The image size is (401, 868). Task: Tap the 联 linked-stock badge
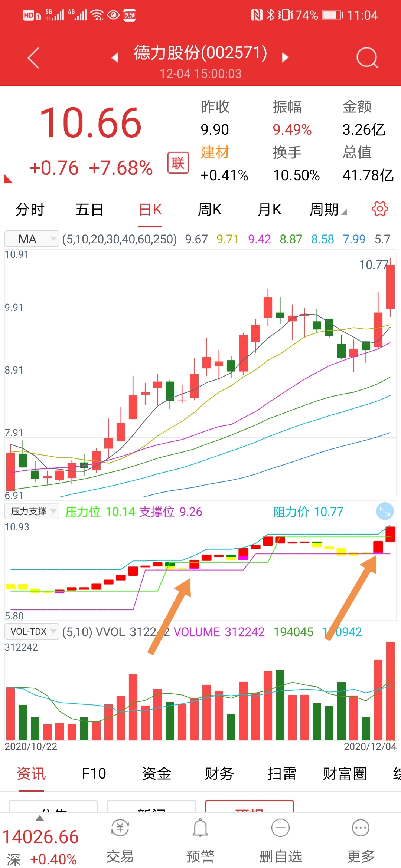[178, 163]
